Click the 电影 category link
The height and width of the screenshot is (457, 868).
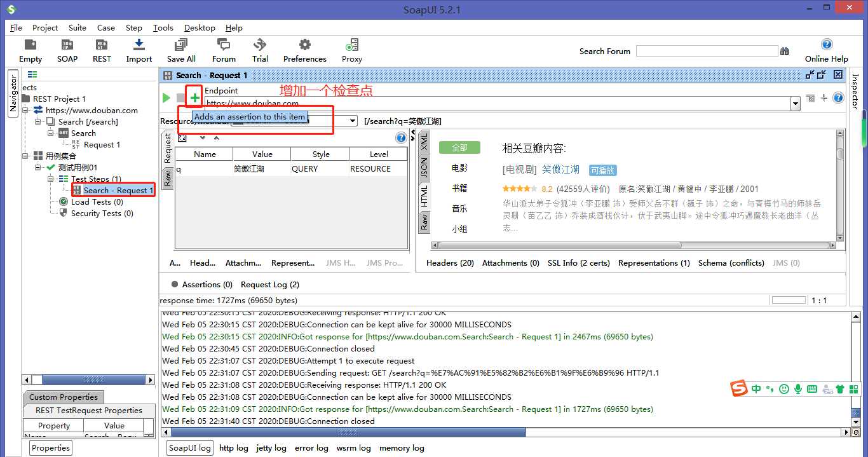[459, 168]
